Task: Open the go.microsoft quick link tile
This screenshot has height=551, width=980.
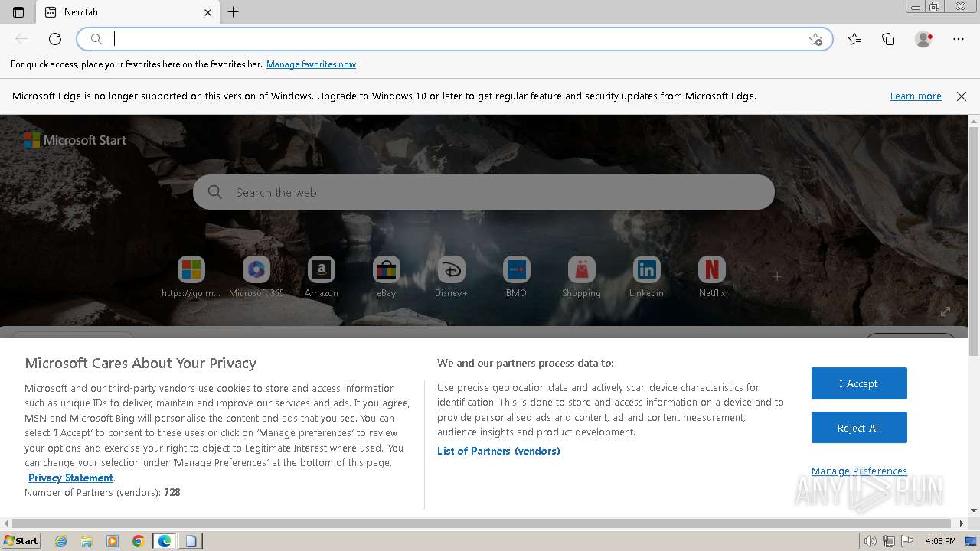Action: pyautogui.click(x=191, y=277)
